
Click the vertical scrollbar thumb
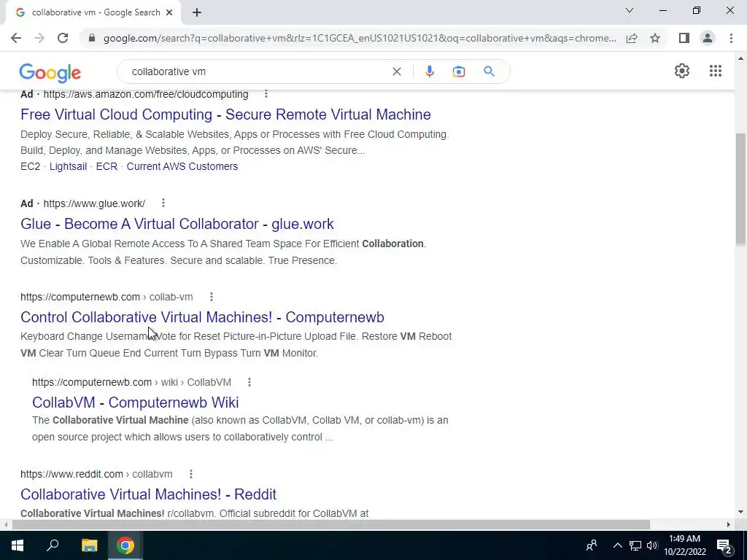pos(740,188)
